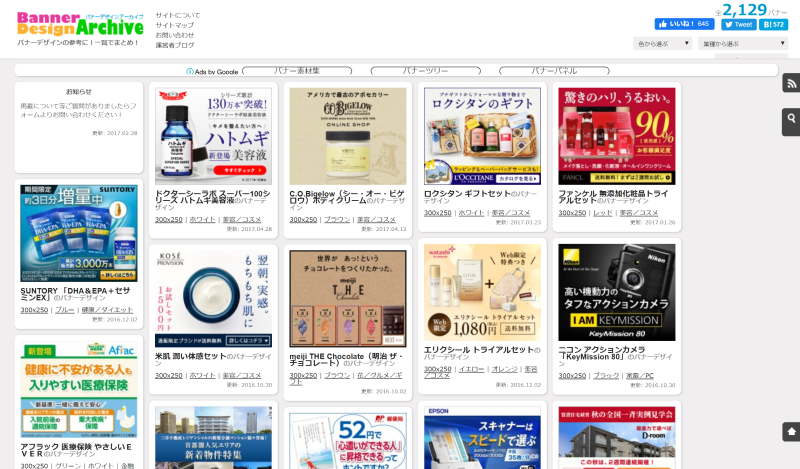Click the back-to-top home icon
Screen dimensions: 800x469
coord(791,432)
